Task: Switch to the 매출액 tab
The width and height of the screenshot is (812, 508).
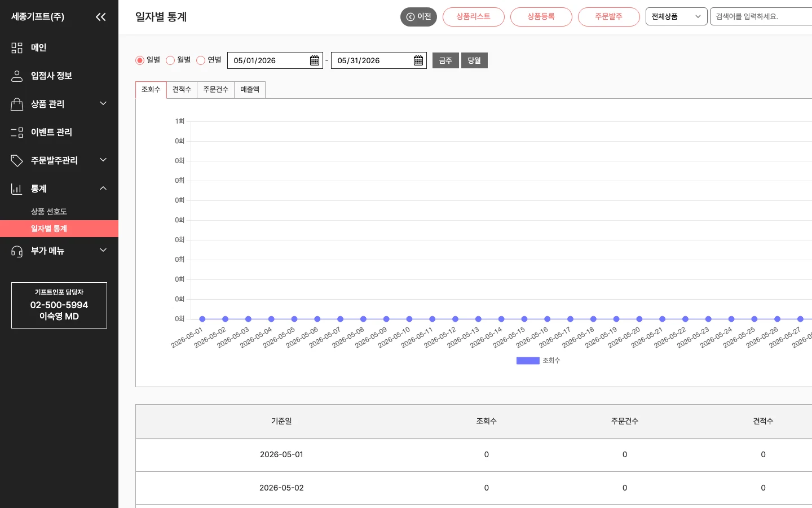Action: [x=250, y=90]
